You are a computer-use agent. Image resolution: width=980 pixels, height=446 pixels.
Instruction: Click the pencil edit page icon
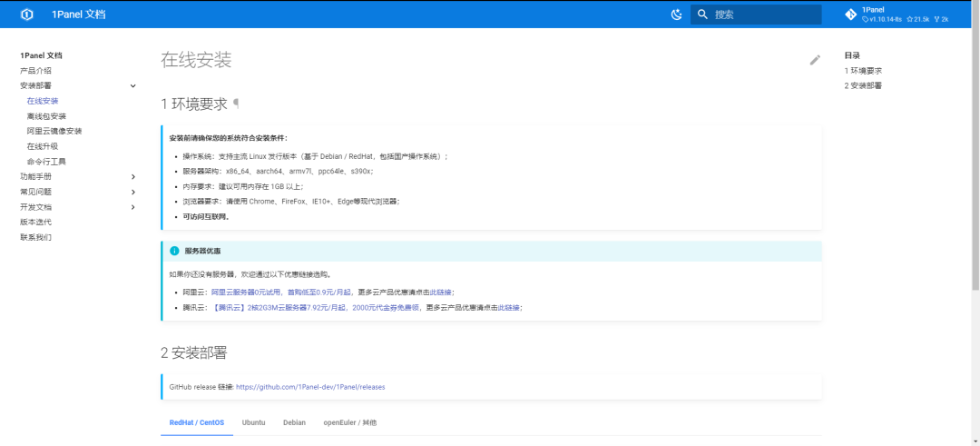tap(815, 60)
